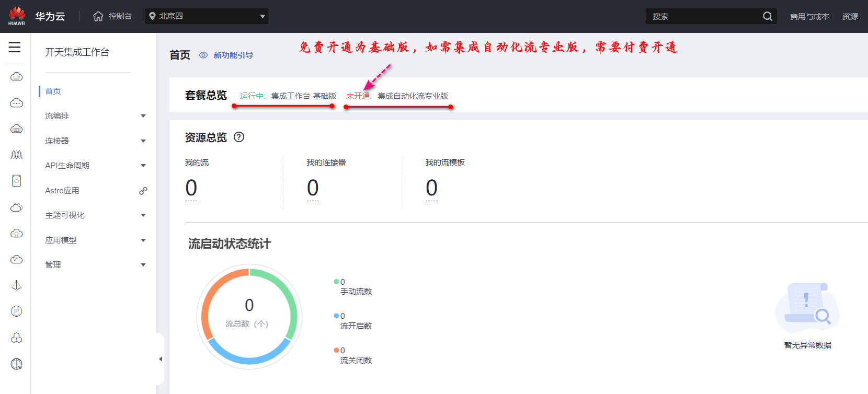
Task: Click the 流启动状态统计 heading
Action: coord(230,244)
